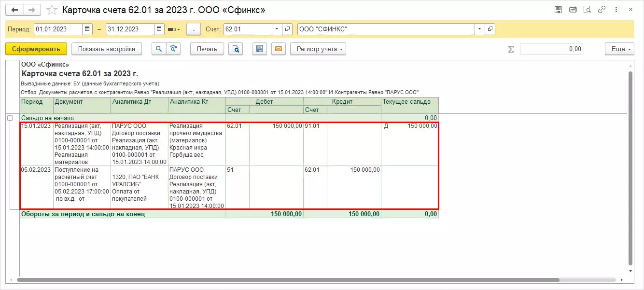Screen dimensions: 644x290
Task: Click the account field 62.01
Action: tap(248, 29)
